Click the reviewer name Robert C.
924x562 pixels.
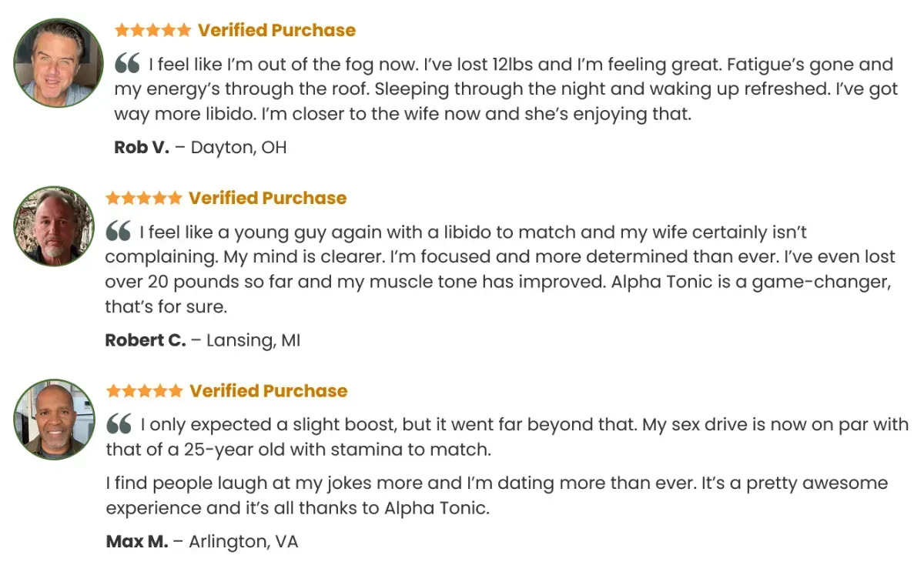pos(145,340)
